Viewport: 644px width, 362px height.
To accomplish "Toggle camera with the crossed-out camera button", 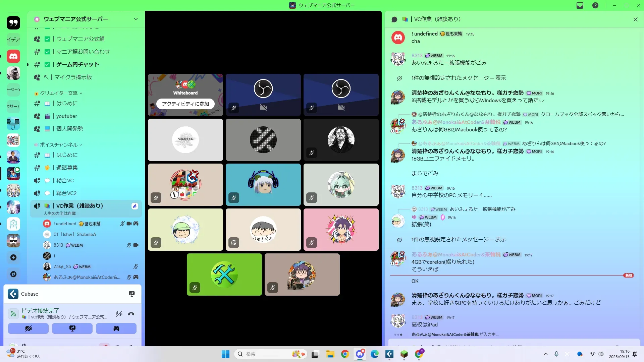I will 28,328.
